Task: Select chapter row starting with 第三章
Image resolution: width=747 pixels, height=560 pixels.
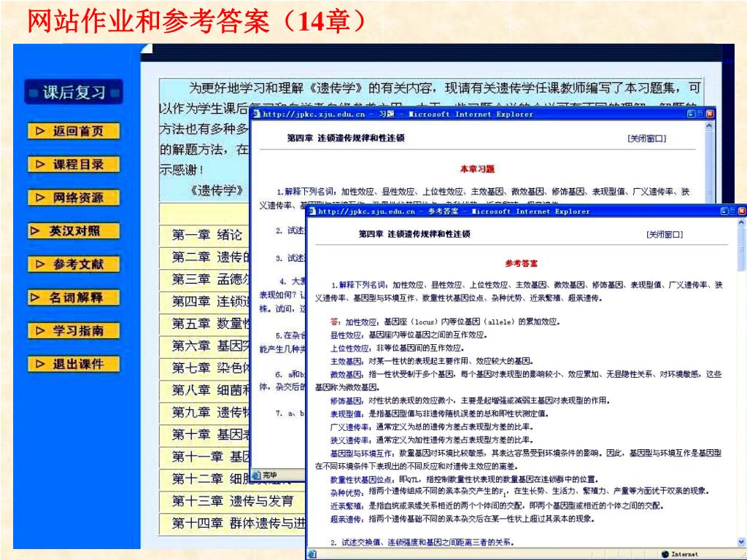Action: point(205,279)
